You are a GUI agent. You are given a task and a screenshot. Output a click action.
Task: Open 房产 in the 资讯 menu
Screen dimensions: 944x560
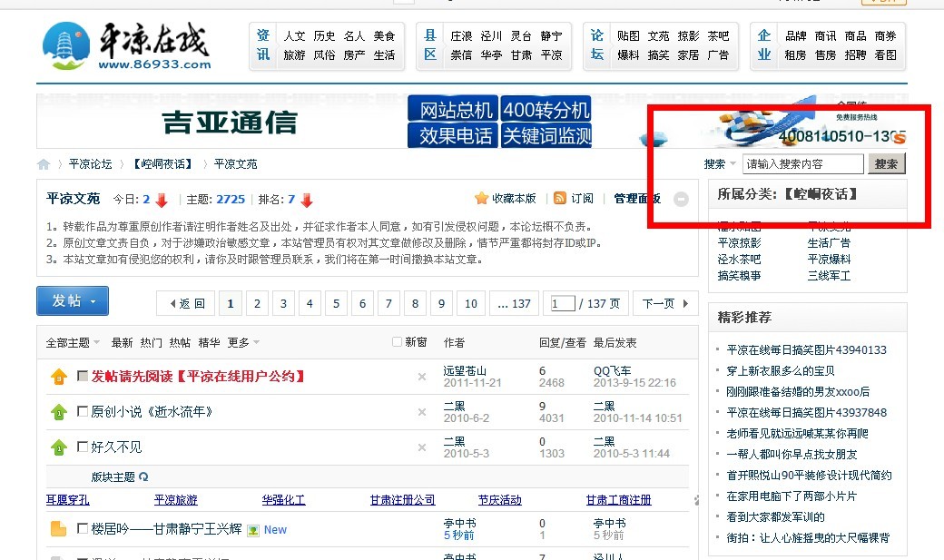point(354,54)
